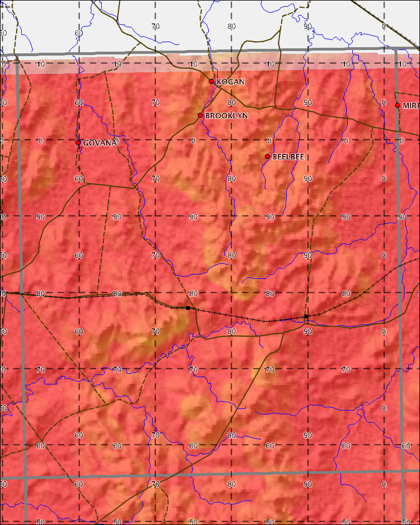
Task: Click the Govana red town marker
Action: [x=78, y=142]
